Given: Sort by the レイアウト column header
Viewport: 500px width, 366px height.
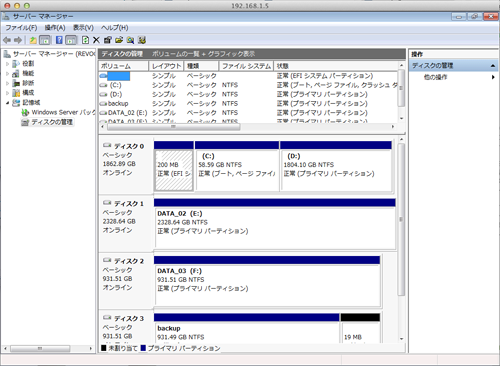Looking at the screenshot, I should pos(166,66).
